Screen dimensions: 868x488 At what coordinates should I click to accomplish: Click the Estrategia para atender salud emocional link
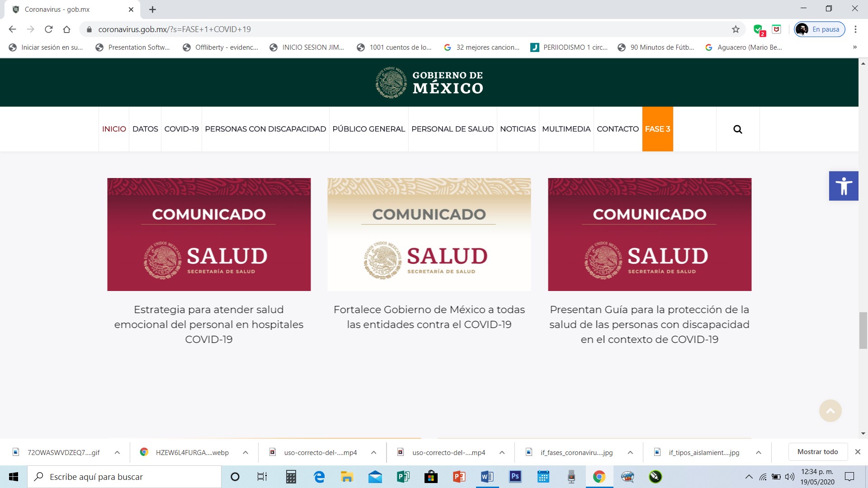pos(209,324)
